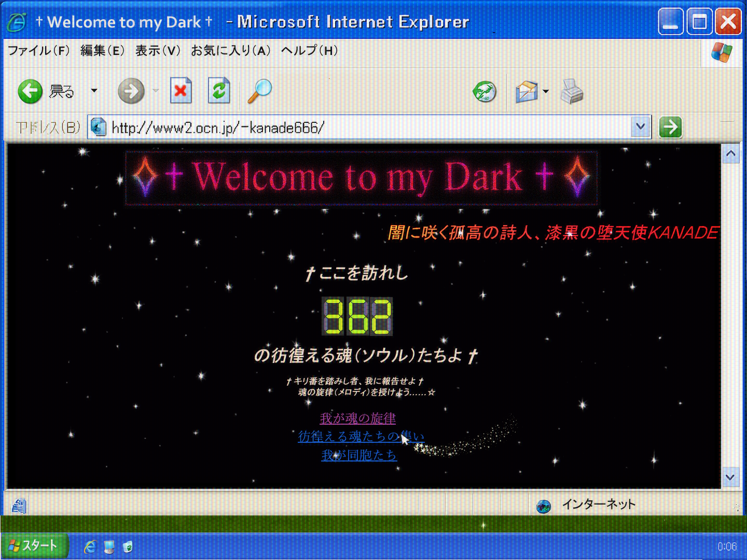Open the お気に入り(A) favorites menu

pos(230,50)
